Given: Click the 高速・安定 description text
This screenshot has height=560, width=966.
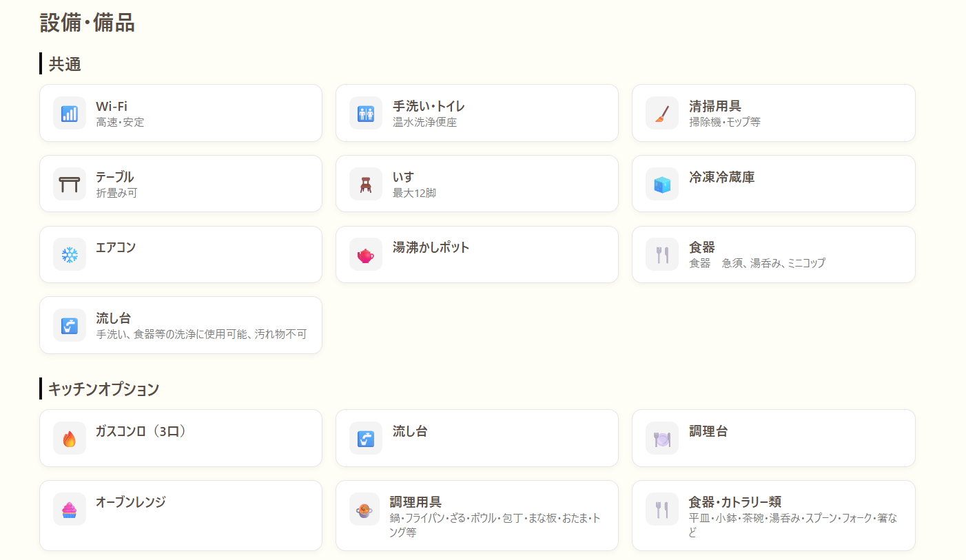Looking at the screenshot, I should click(x=121, y=123).
